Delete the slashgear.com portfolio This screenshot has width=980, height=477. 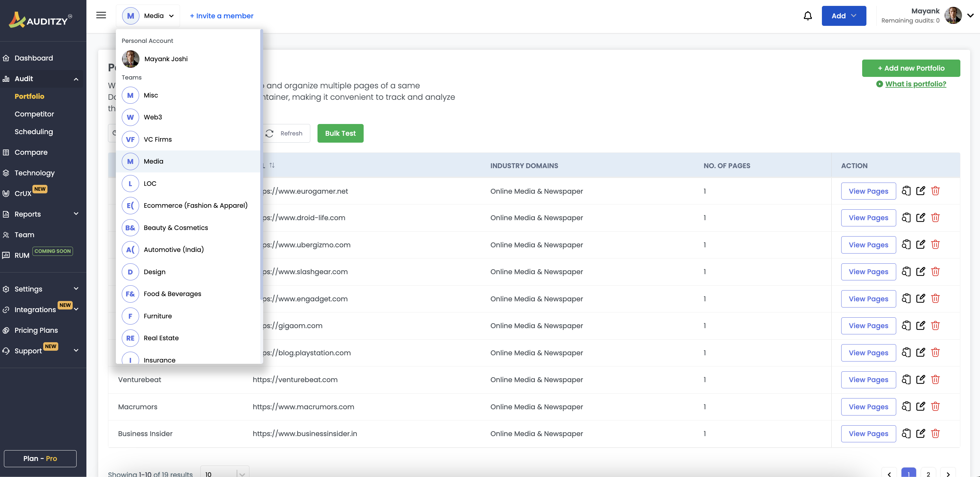coord(935,272)
